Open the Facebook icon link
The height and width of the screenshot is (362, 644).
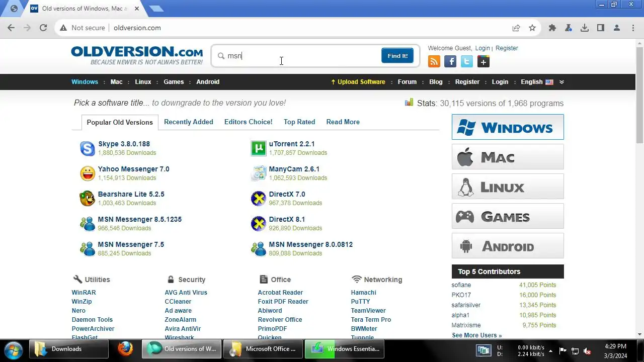450,61
